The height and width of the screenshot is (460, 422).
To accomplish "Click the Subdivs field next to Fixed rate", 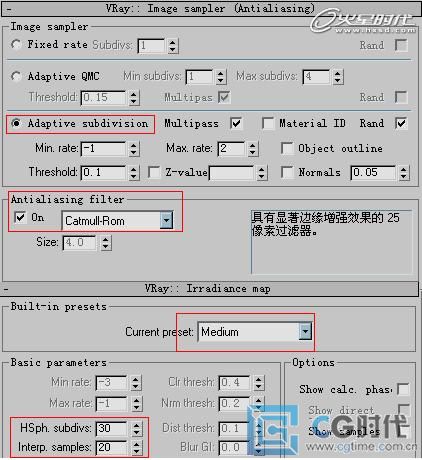I will pos(151,46).
